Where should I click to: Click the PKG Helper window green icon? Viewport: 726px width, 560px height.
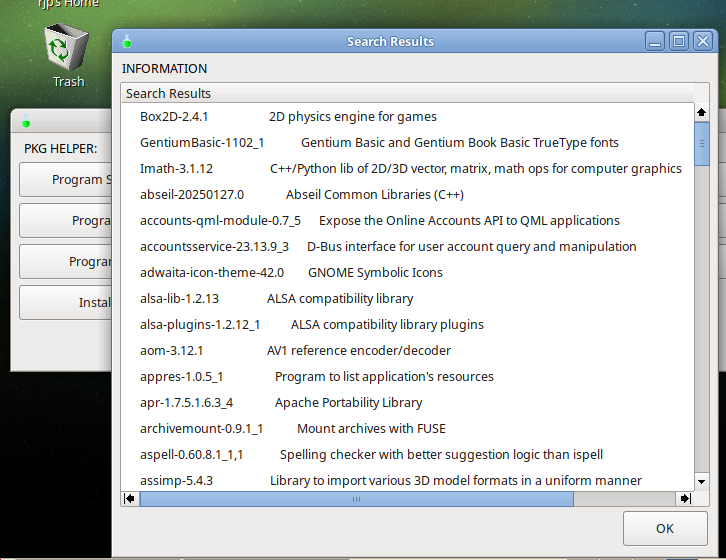pyautogui.click(x=26, y=122)
